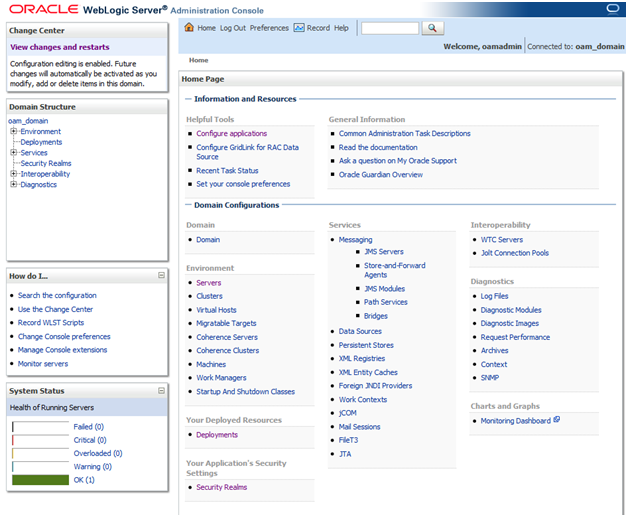Open Search the configuration help link

tap(57, 296)
